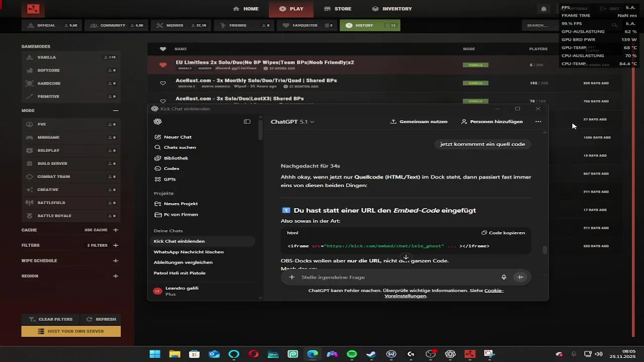Sort server list by NAME column

[x=181, y=49]
